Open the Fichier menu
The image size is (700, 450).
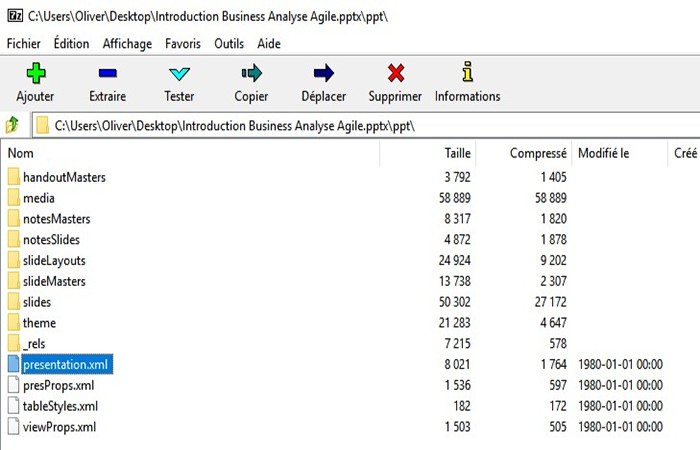(24, 44)
